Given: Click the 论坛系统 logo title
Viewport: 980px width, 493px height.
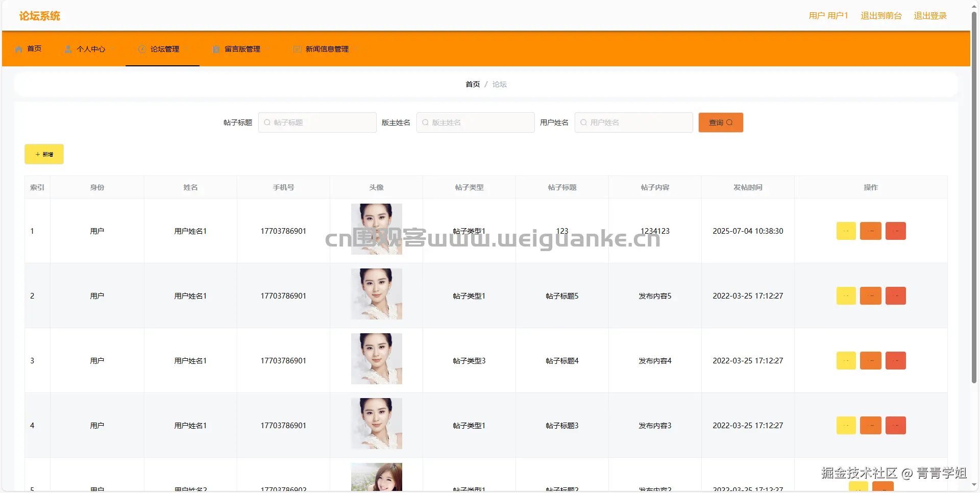Looking at the screenshot, I should [40, 16].
